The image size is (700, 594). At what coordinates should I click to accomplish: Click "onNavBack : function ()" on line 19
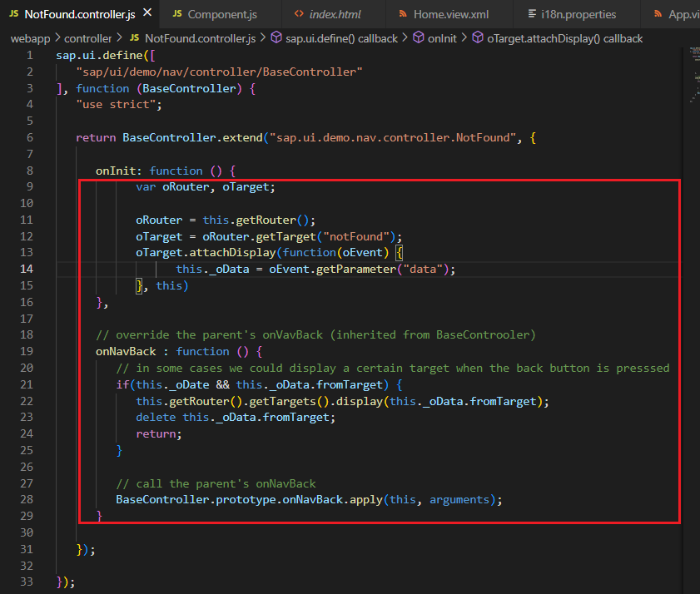[171, 352]
